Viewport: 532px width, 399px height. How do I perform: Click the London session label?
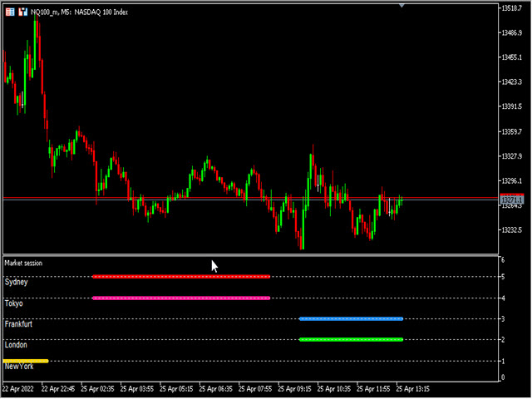tap(16, 345)
